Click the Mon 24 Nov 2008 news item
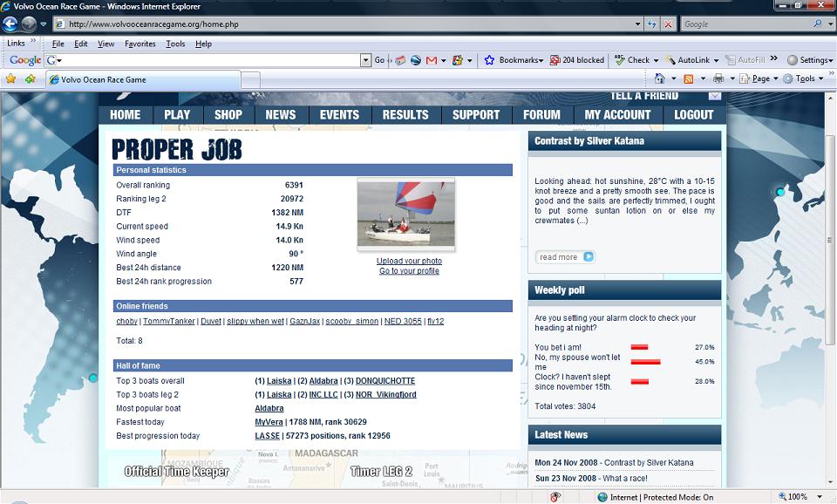Viewport: 837px width, 504px height. pos(615,463)
